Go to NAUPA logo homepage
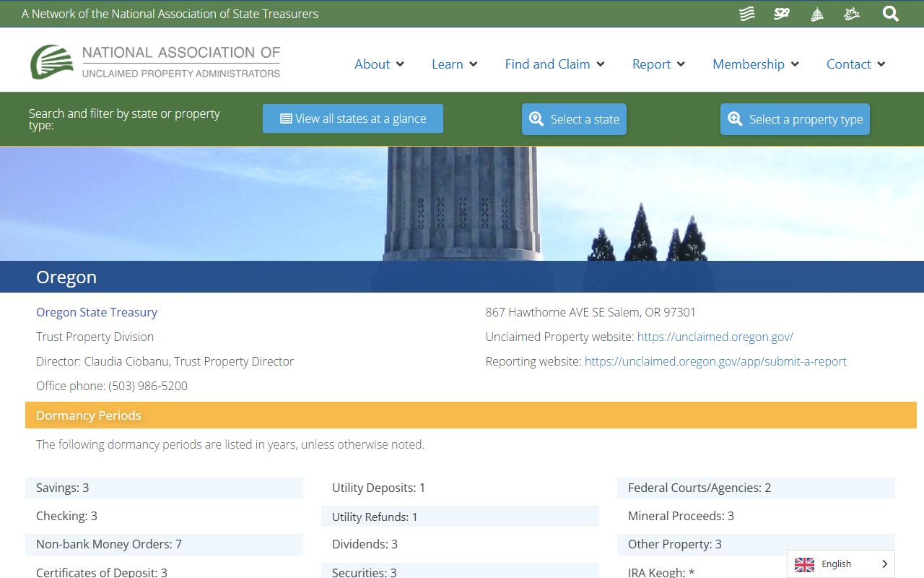The image size is (924, 578). 155,61
